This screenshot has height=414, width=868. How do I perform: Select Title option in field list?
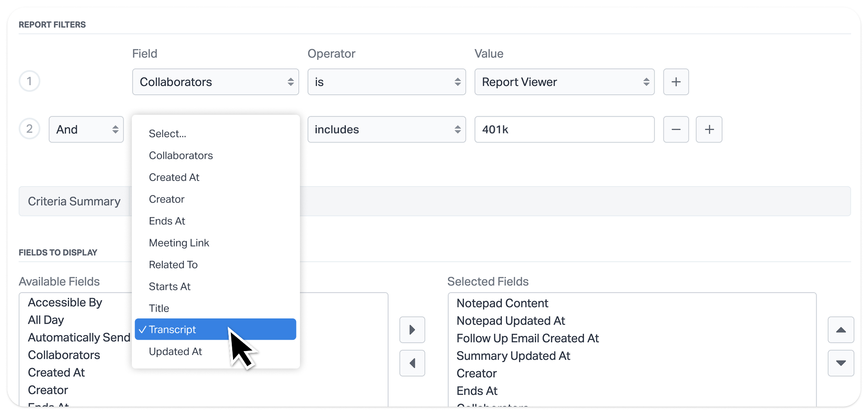click(159, 308)
